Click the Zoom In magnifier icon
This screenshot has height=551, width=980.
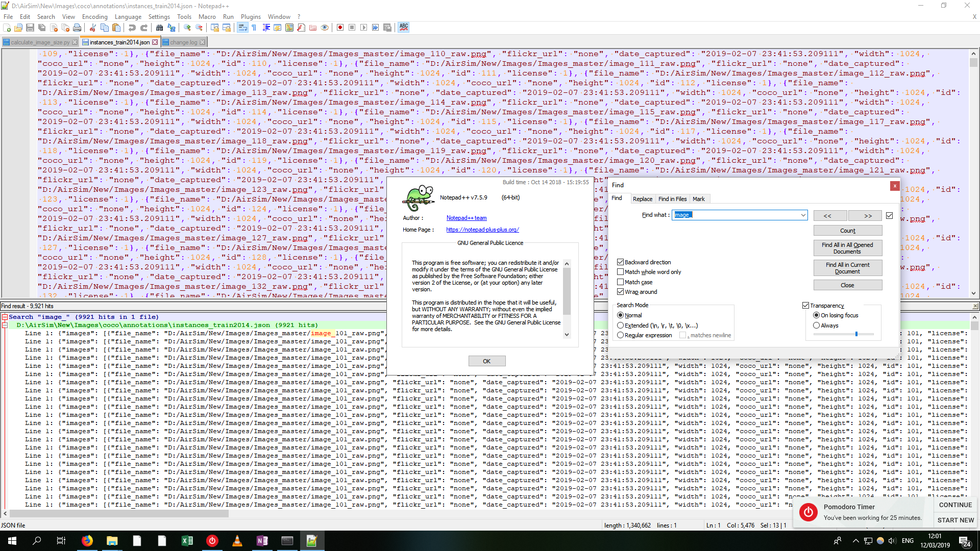[187, 28]
